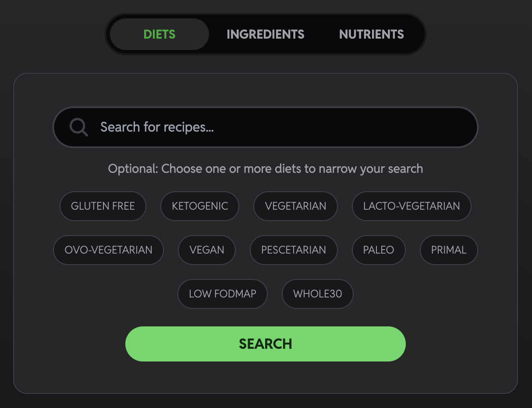Image resolution: width=532 pixels, height=408 pixels.
Task: Select the Whole30 diet chip
Action: point(317,294)
